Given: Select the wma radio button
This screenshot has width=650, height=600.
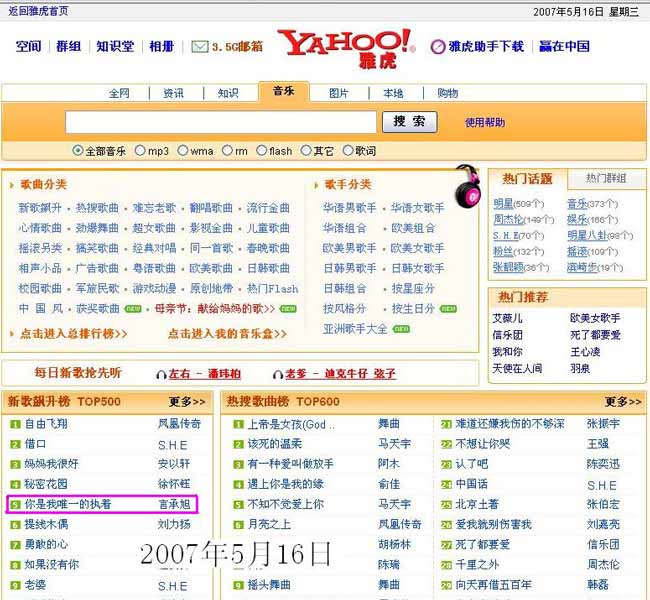Looking at the screenshot, I should 182,150.
